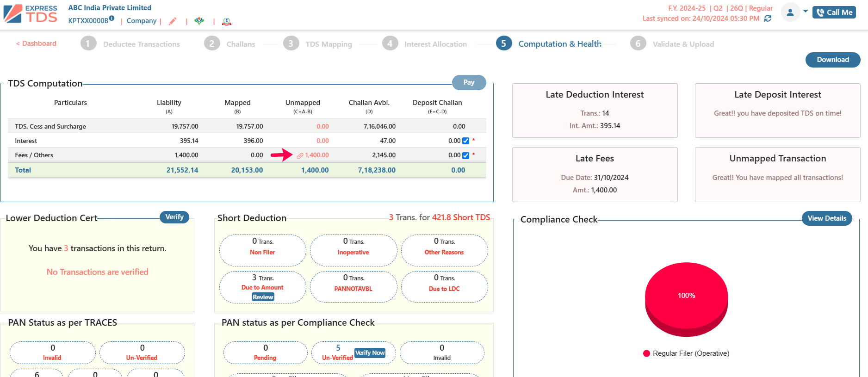Click the Company deductor type label
The image size is (868, 377).
coord(142,21)
